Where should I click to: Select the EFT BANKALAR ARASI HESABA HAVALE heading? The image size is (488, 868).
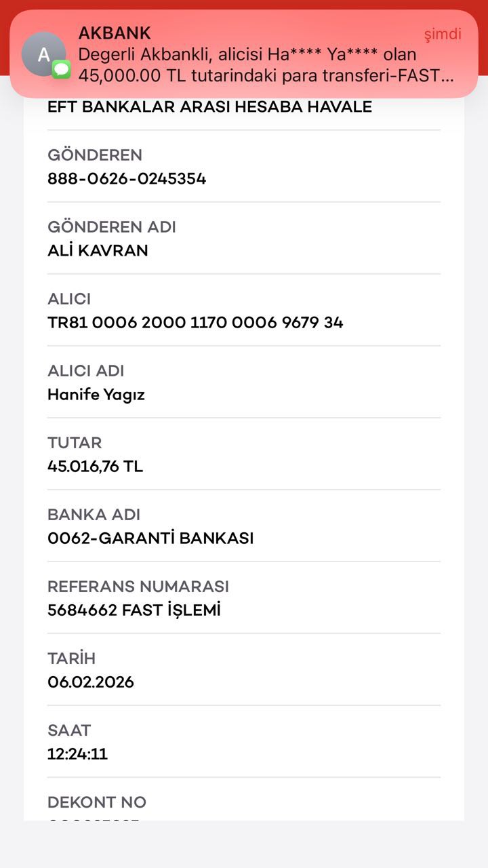point(209,106)
